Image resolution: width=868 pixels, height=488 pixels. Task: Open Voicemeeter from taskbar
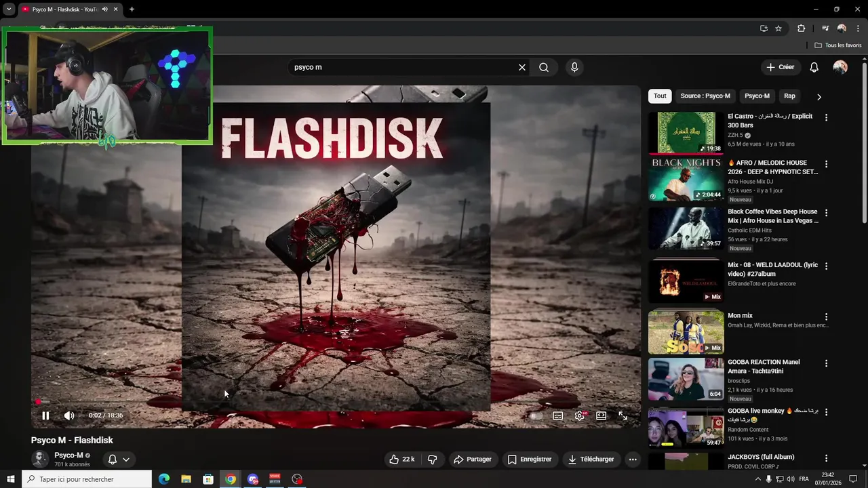pos(275,479)
